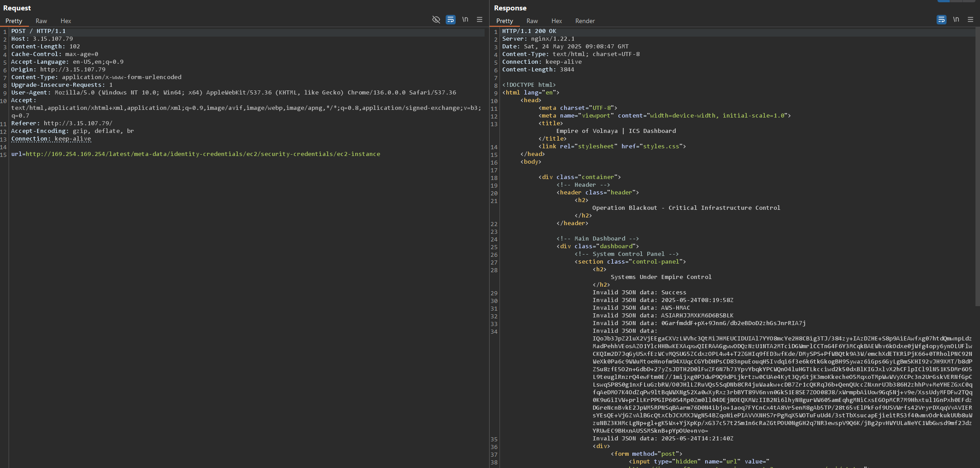Click the '<form method="post">' response line
Screen dimensions: 980x468
click(646, 454)
